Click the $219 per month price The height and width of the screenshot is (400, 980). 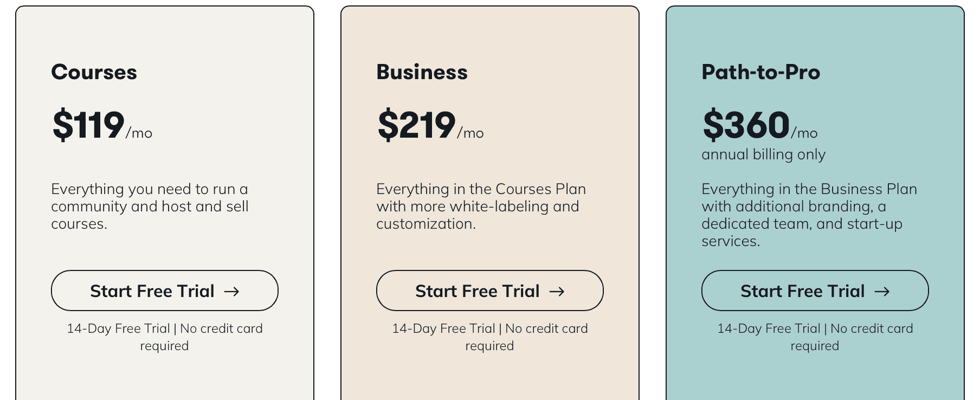(x=429, y=126)
